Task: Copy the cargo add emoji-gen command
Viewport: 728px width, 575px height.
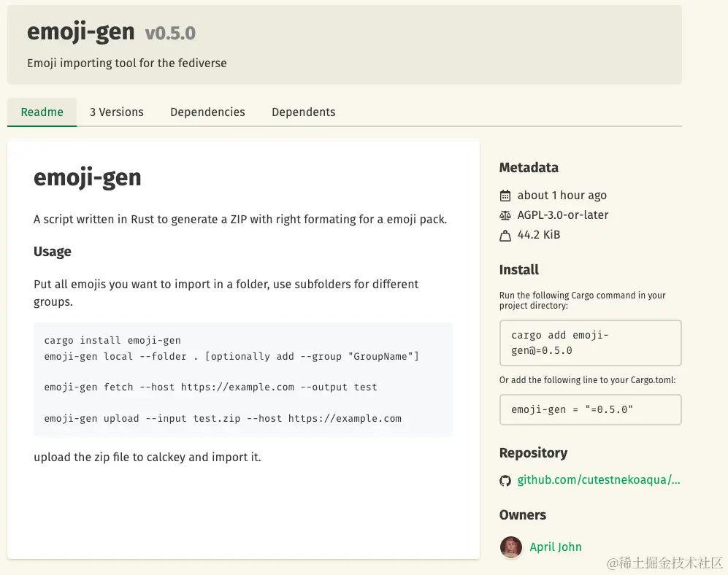Action: point(590,342)
